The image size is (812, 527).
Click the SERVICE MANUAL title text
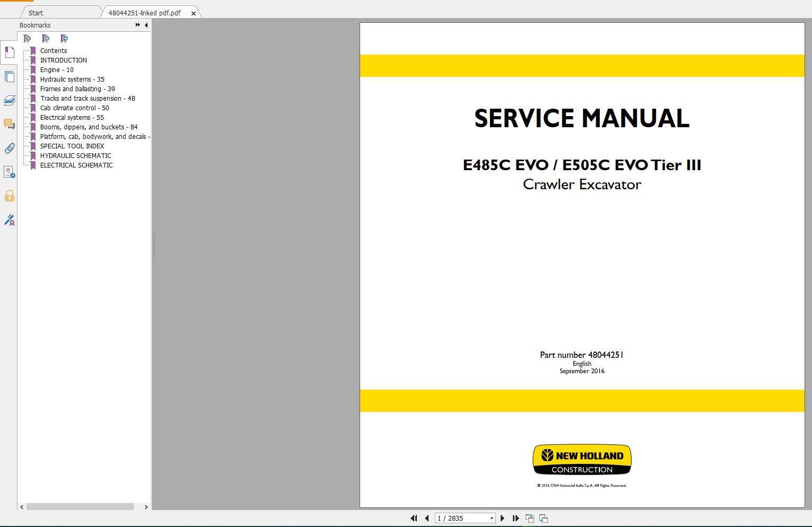tap(582, 118)
